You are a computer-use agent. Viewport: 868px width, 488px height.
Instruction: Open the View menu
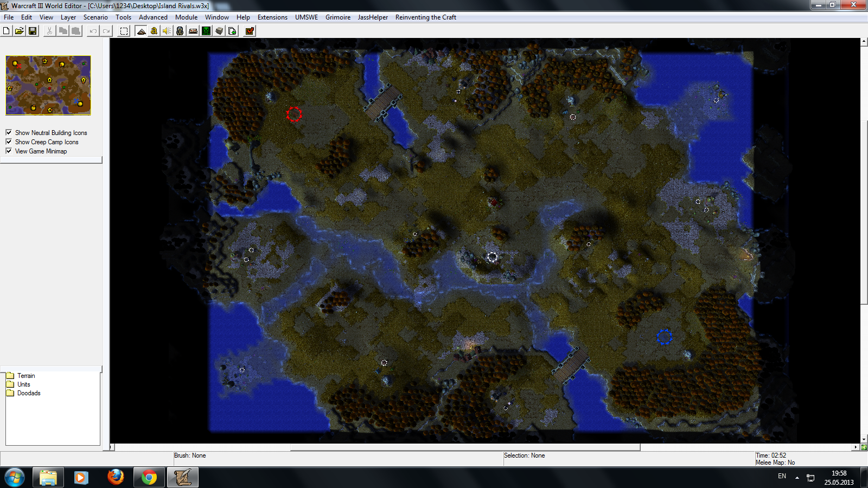tap(46, 17)
